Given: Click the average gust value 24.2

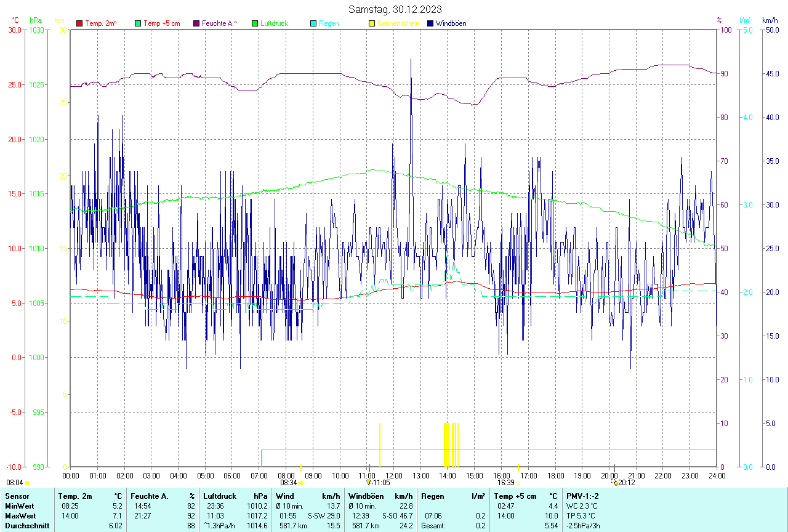Looking at the screenshot, I should click(406, 526).
